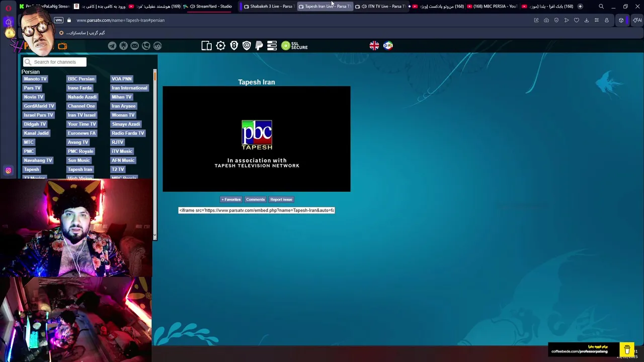Click the Instagram icon in the sidebar
Screen dimensions: 644x362
coord(9,170)
